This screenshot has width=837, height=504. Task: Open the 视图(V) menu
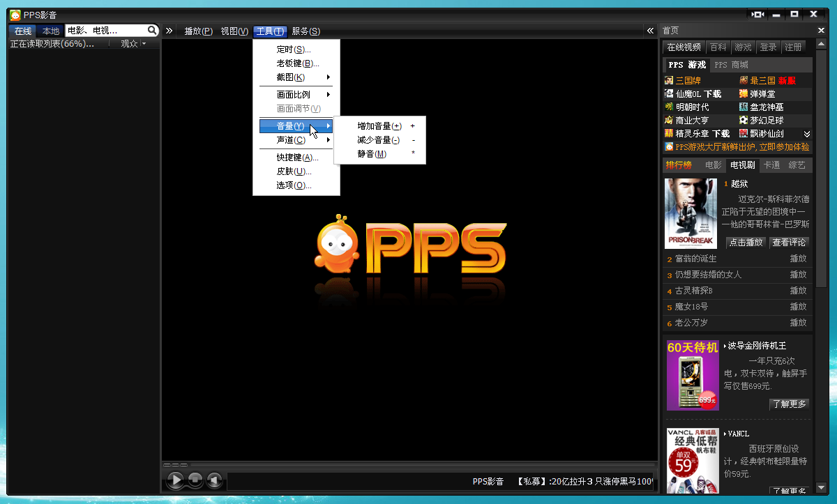point(234,31)
